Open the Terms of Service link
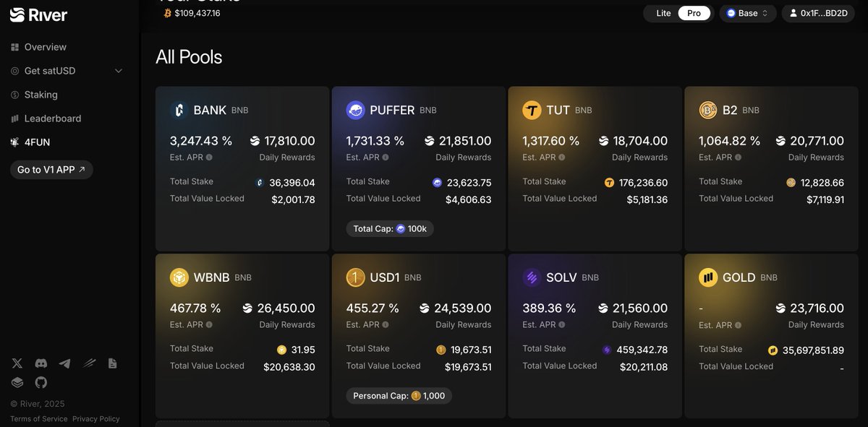The width and height of the screenshot is (868, 427). pyautogui.click(x=39, y=419)
